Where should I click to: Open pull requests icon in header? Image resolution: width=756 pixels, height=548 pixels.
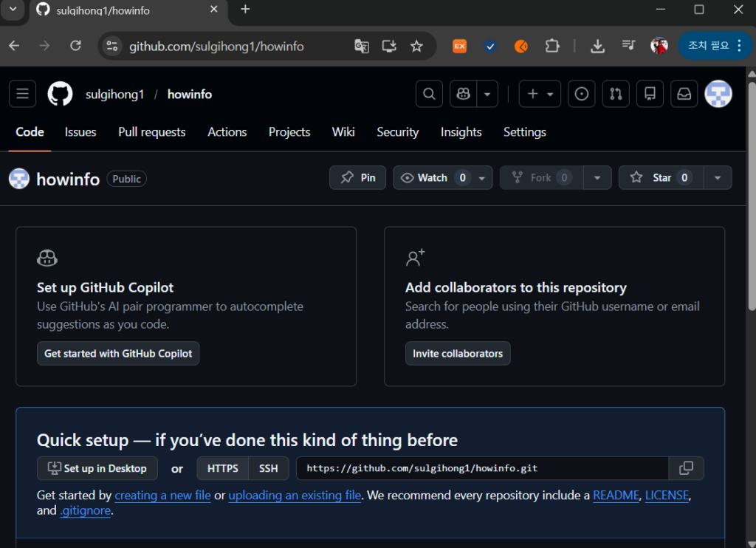(x=616, y=94)
